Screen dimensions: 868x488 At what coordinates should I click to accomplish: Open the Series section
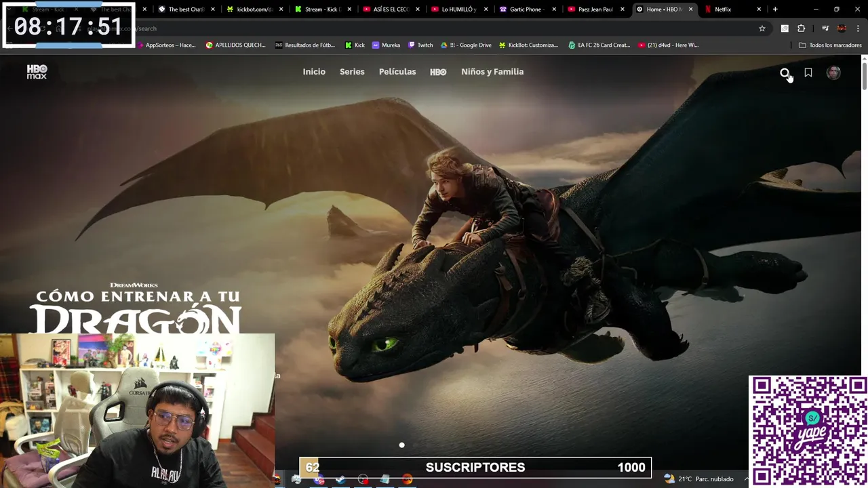[x=352, y=72]
